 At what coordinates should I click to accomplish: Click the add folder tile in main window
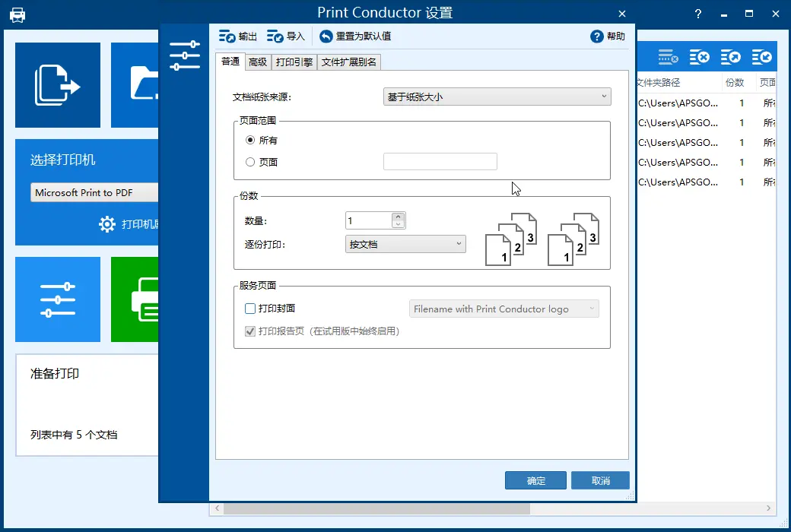point(135,84)
